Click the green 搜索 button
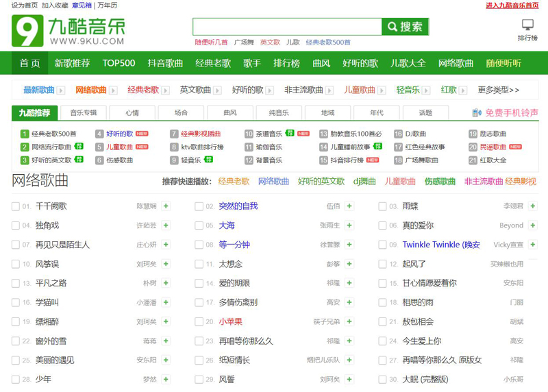 coord(405,27)
